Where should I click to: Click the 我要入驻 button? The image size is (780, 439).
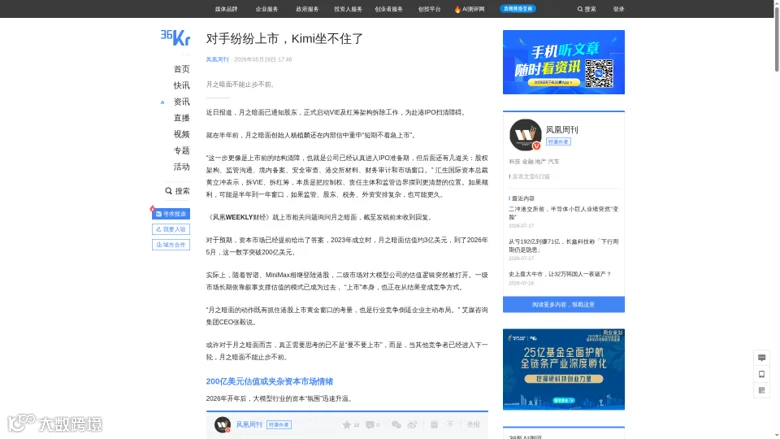[171, 229]
